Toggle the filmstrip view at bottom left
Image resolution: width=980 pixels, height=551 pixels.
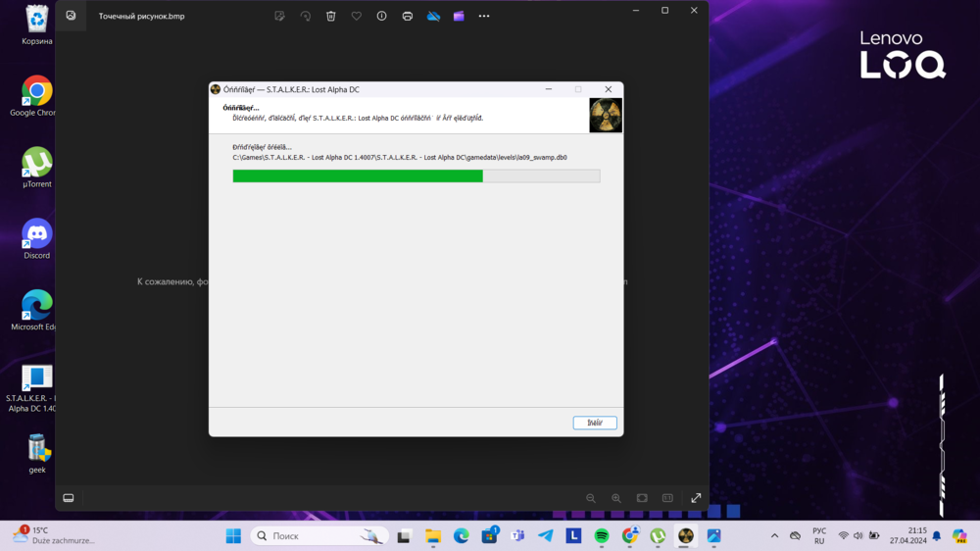tap(69, 498)
